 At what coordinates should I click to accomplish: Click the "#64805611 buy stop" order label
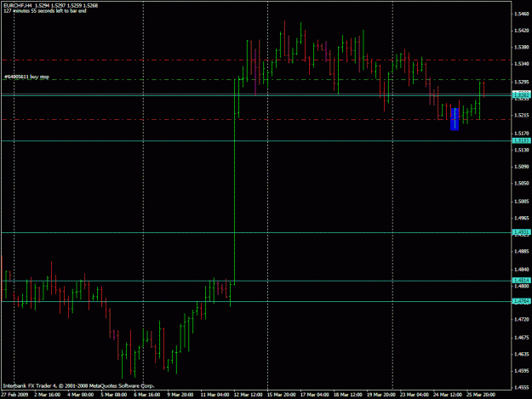tap(26, 77)
